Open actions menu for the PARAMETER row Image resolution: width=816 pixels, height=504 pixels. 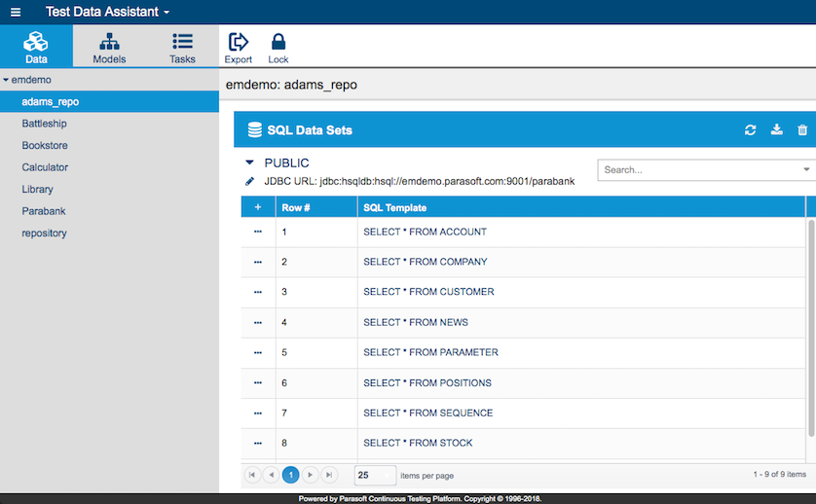click(x=258, y=352)
